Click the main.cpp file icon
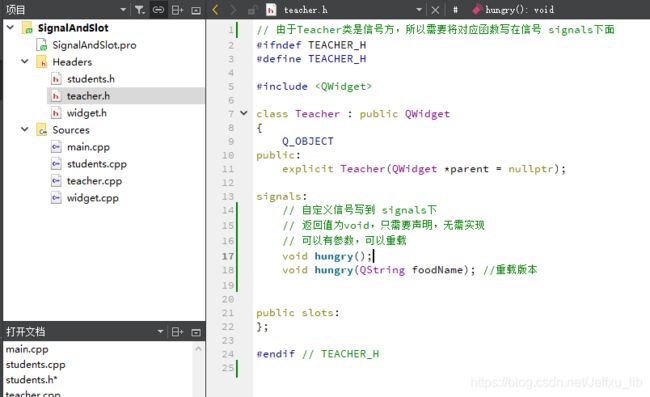 pos(56,147)
